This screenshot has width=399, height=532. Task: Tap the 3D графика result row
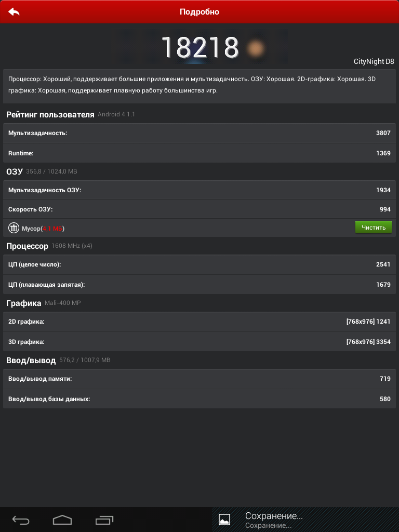(199, 342)
